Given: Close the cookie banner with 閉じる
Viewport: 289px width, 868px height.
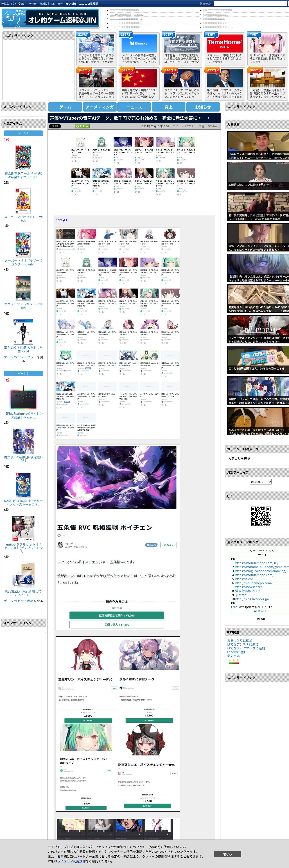Looking at the screenshot, I should point(227,854).
